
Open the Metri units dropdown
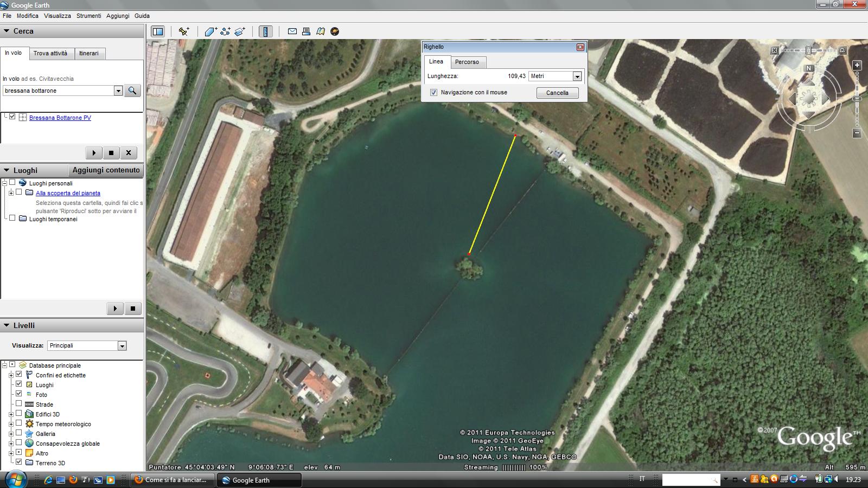click(x=577, y=76)
